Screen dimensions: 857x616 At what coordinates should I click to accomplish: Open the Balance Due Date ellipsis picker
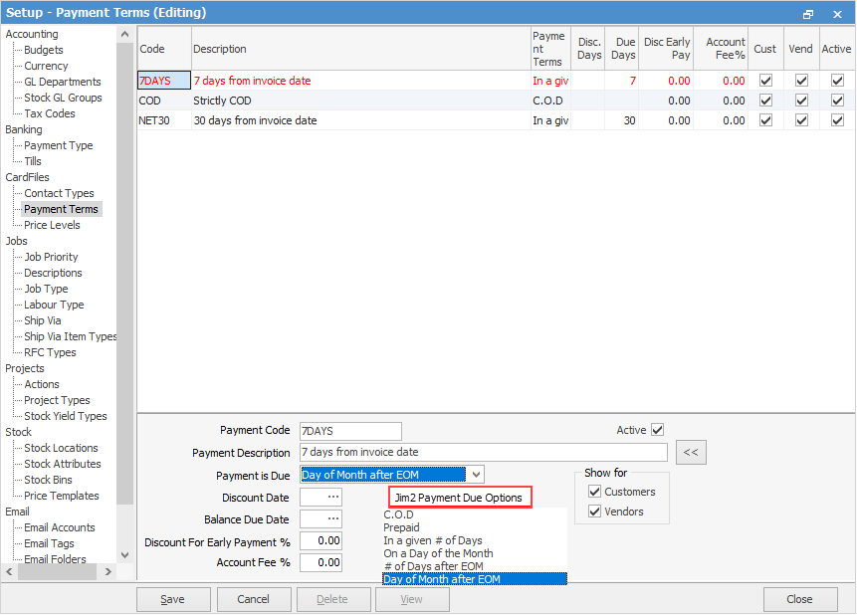321,518
